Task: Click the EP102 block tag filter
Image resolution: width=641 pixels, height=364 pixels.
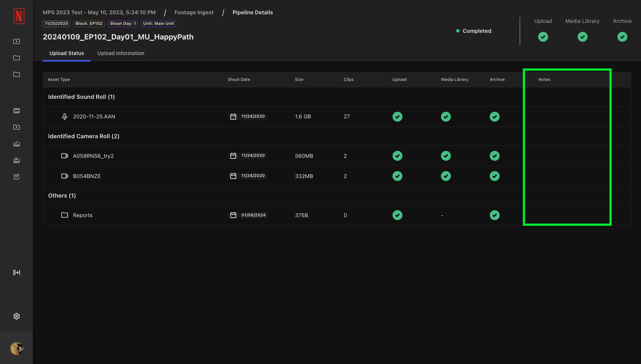Action: (89, 23)
